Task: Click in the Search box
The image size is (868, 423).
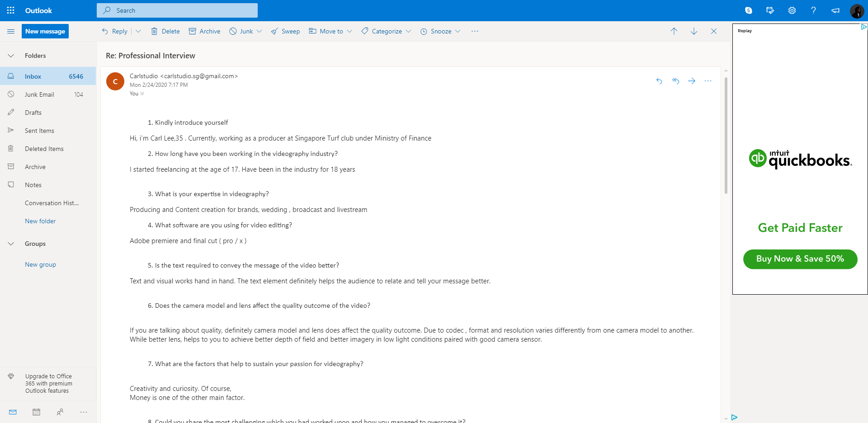Action: click(x=177, y=10)
